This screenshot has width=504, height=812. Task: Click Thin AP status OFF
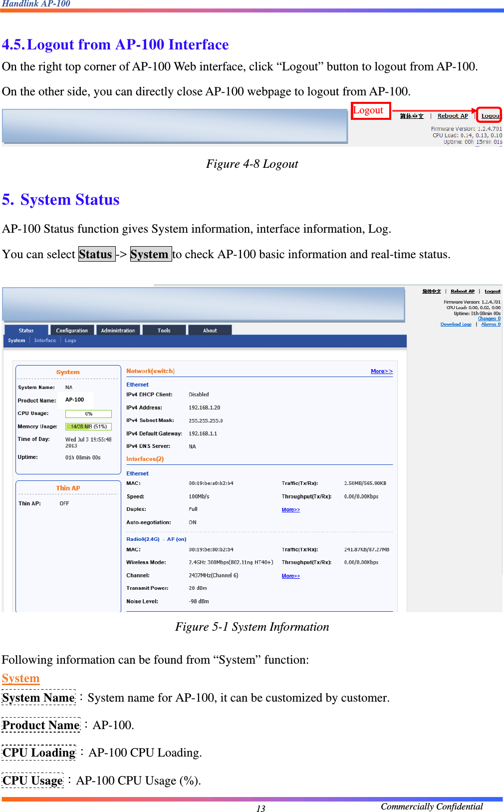(x=64, y=503)
